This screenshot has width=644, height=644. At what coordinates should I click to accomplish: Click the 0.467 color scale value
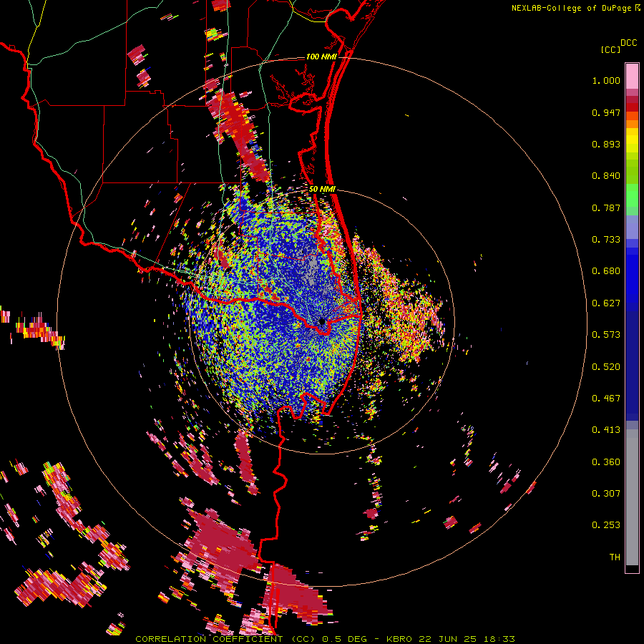(606, 399)
